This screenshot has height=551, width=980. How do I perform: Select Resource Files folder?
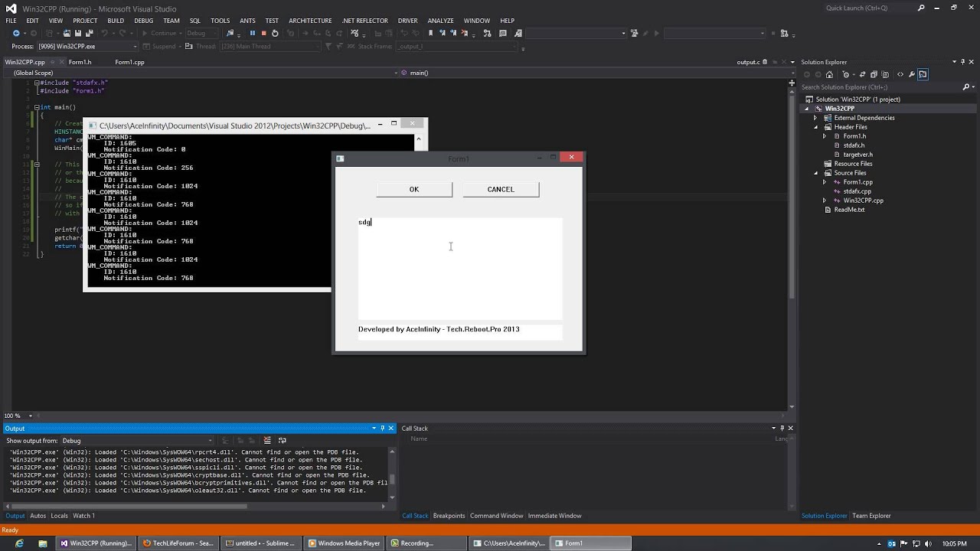pyautogui.click(x=853, y=164)
